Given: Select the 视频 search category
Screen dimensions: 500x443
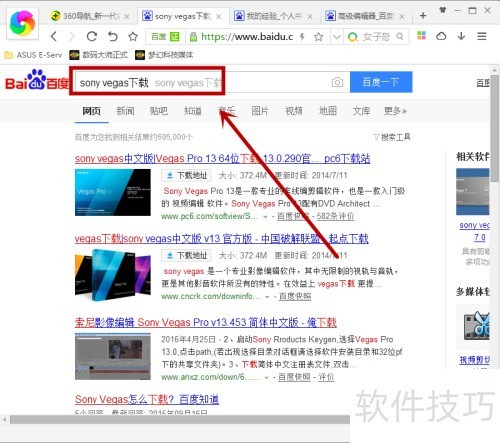Looking at the screenshot, I should (294, 111).
